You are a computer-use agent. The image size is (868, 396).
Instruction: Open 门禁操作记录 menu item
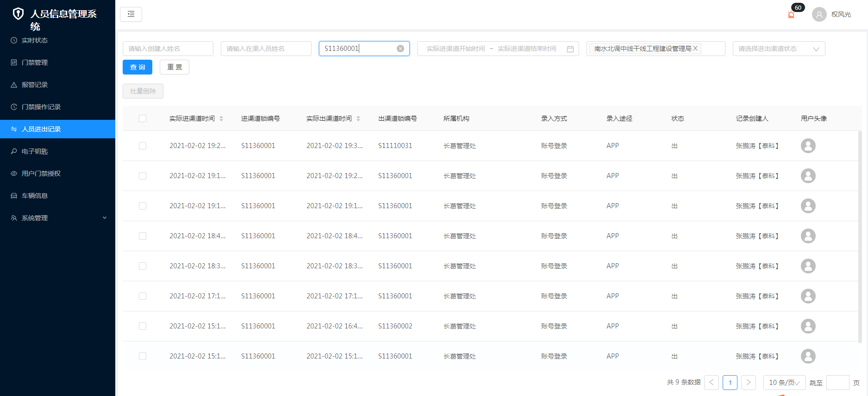(x=57, y=107)
